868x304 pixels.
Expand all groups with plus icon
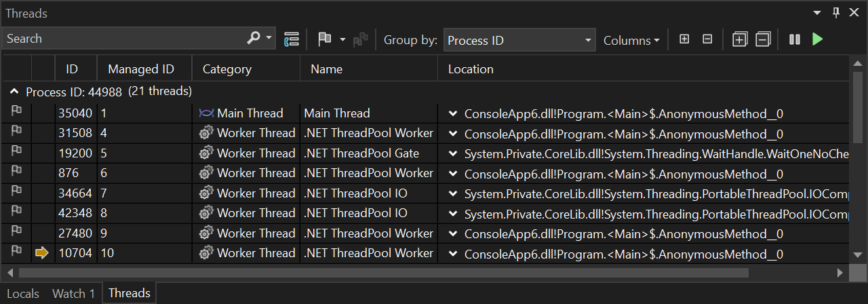(684, 39)
